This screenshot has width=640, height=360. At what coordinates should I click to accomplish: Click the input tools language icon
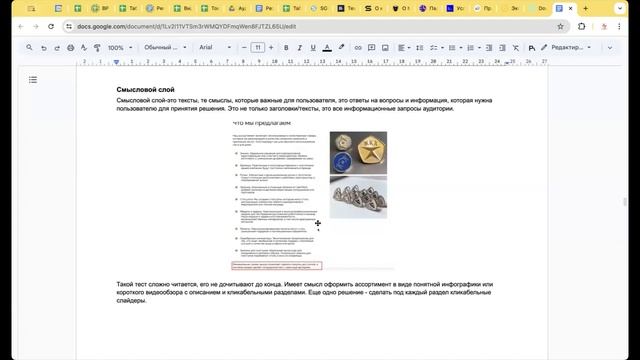tap(531, 48)
